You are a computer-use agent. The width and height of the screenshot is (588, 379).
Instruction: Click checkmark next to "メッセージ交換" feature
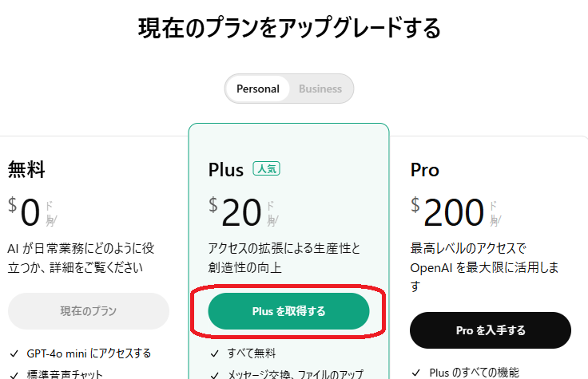[214, 374]
